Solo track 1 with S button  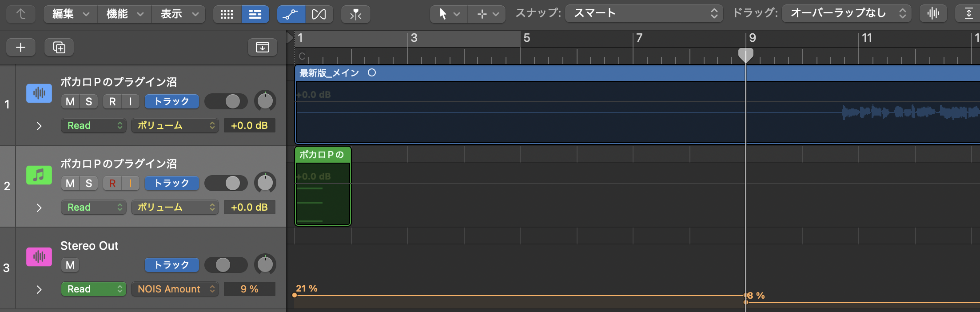pos(89,101)
